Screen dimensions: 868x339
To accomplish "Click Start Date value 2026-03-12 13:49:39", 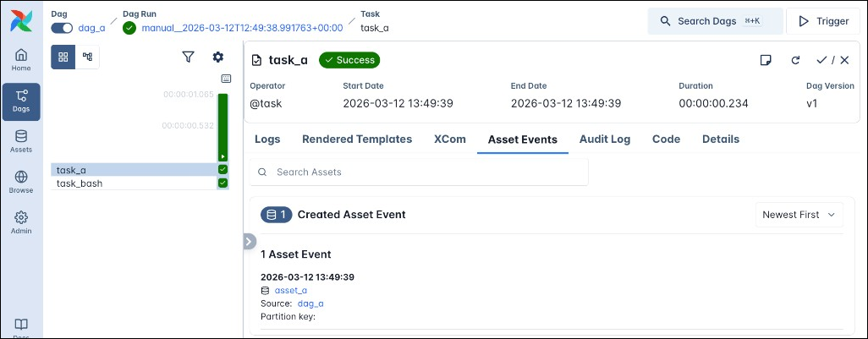I will (398, 103).
